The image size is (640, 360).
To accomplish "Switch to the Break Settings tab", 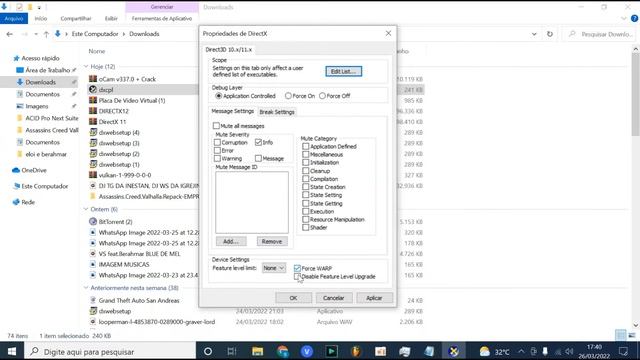I will pyautogui.click(x=277, y=112).
